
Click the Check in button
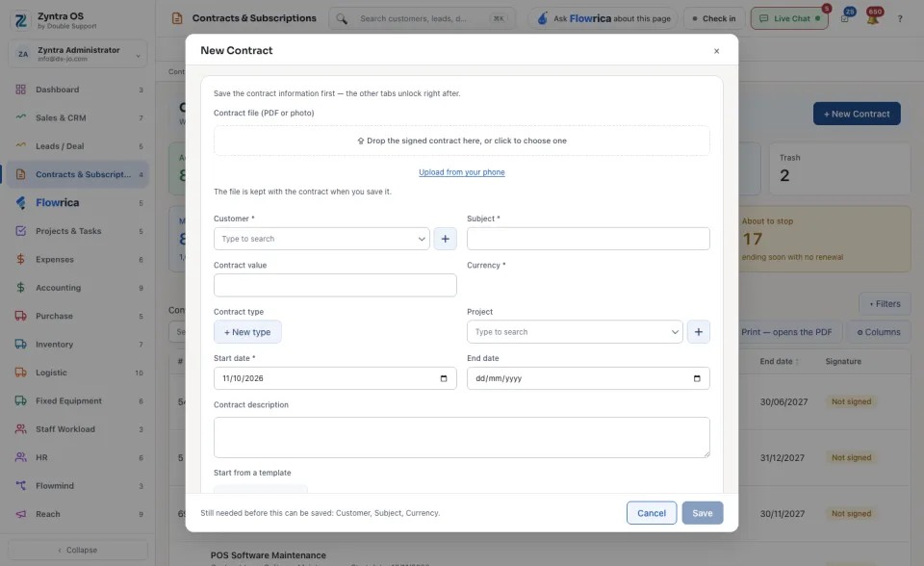(x=713, y=19)
